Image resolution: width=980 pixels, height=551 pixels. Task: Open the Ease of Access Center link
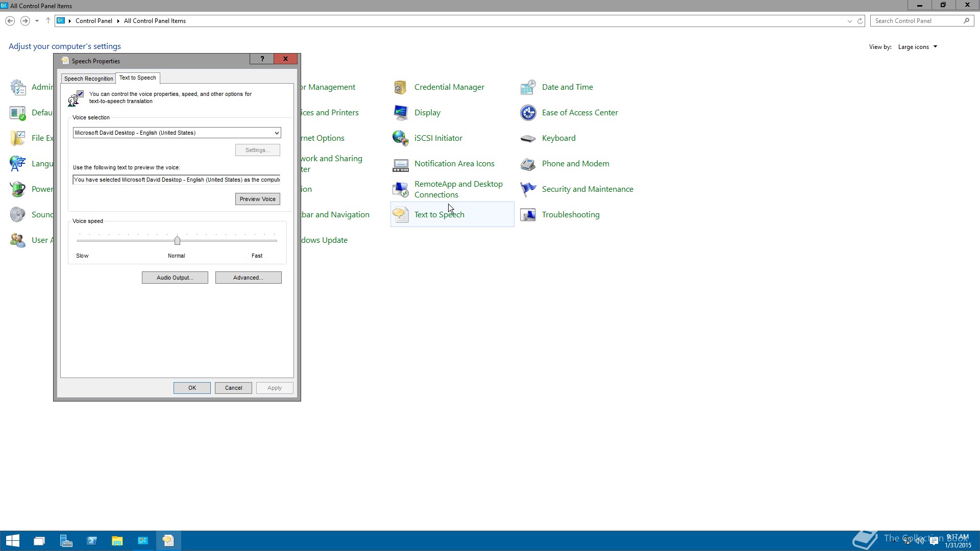580,113
